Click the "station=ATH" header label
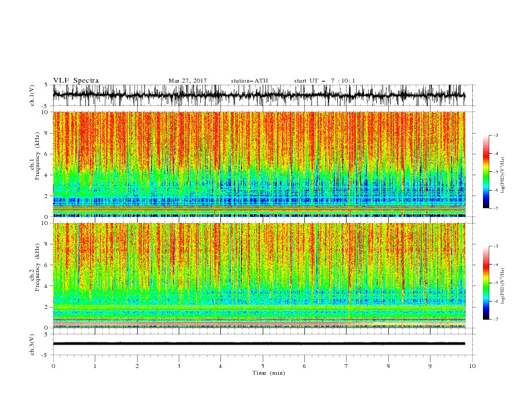This screenshot has width=532, height=411. [249, 81]
